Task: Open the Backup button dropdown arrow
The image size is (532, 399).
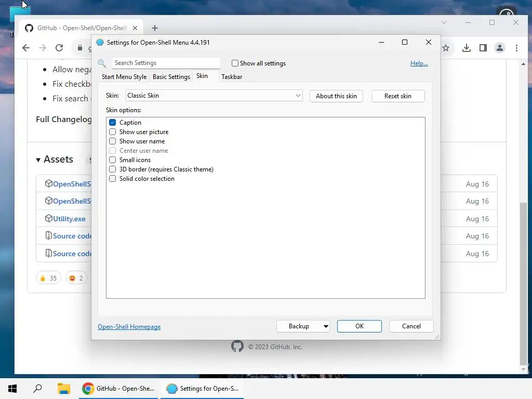Action: point(326,326)
